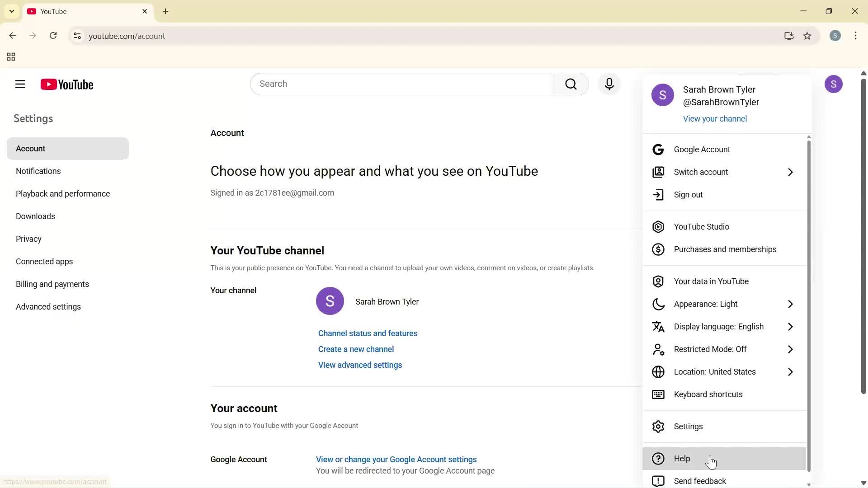This screenshot has height=488, width=868.
Task: Open the hamburger guide menu
Action: [x=20, y=84]
